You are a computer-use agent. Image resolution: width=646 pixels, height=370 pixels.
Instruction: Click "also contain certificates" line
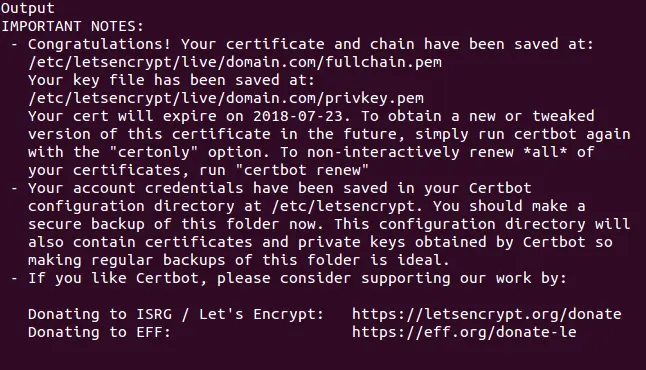[320, 242]
